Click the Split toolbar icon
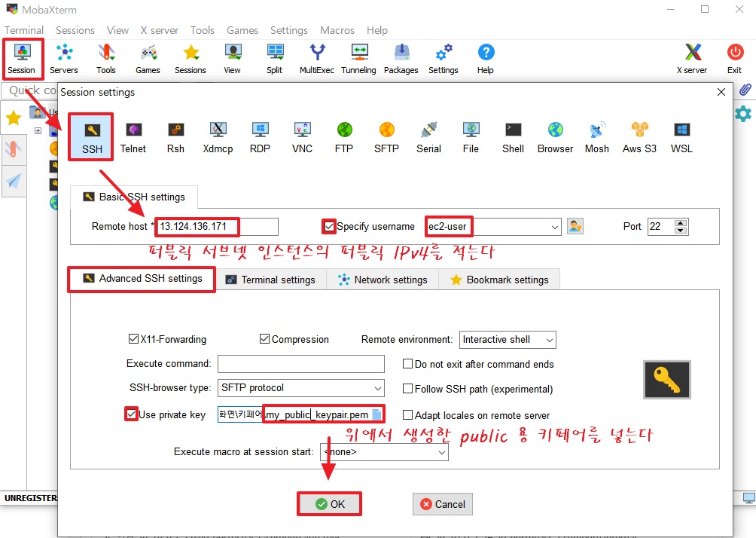The height and width of the screenshot is (538, 756). click(275, 60)
